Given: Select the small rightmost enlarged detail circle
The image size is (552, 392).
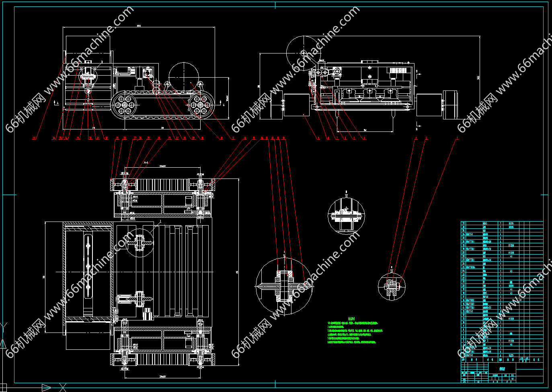Looking at the screenshot, I should (x=392, y=286).
